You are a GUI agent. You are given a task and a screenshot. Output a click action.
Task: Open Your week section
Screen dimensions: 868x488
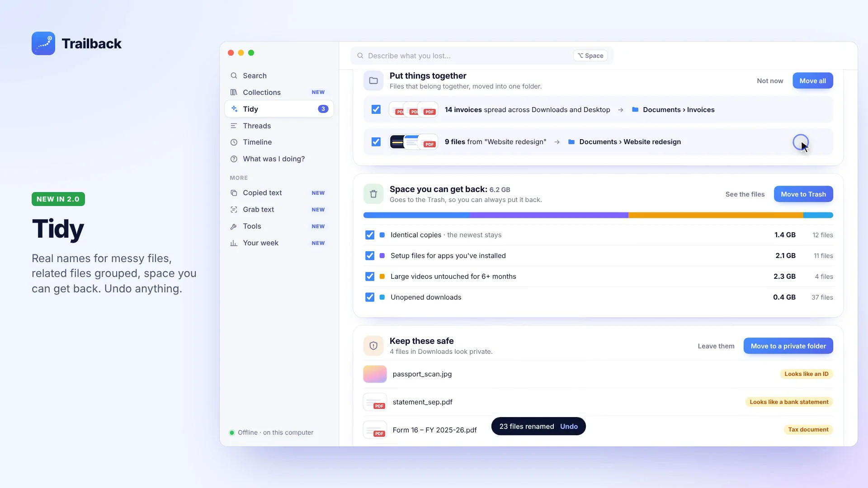point(279,243)
